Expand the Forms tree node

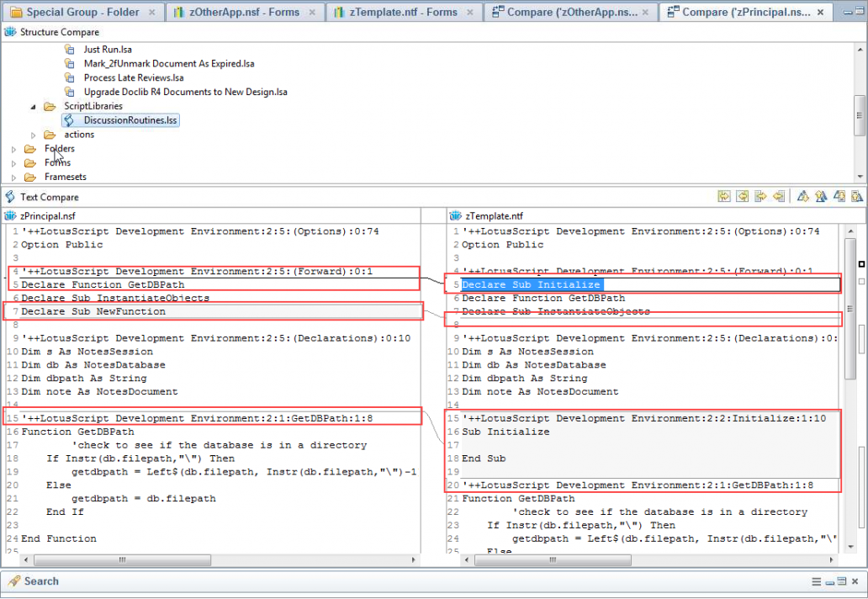[13, 163]
